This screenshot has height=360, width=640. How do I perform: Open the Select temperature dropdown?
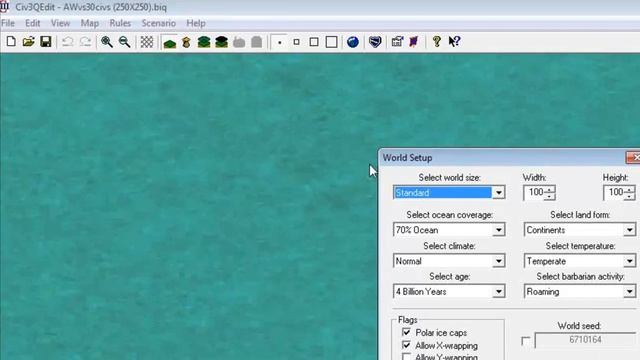629,261
